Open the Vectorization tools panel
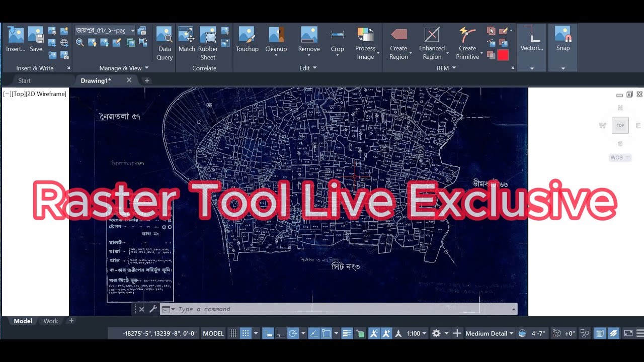 532,48
